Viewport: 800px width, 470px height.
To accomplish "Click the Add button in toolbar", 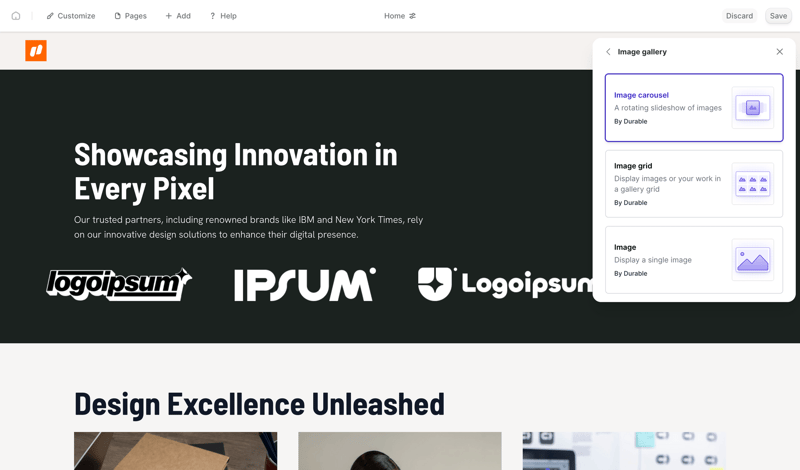I will click(x=178, y=16).
